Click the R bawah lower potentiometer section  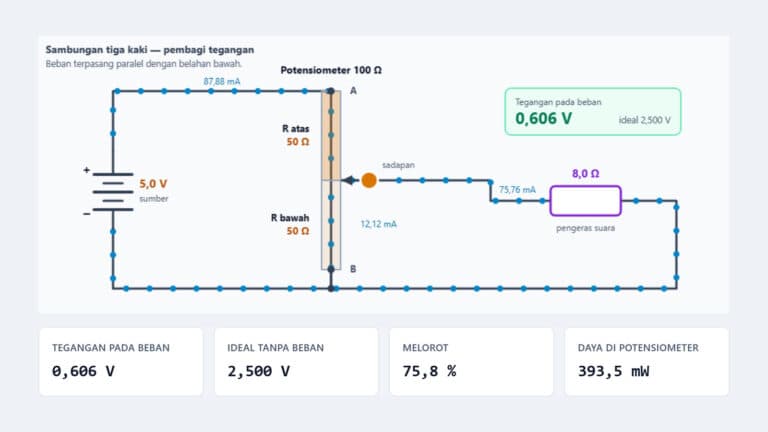[x=331, y=225]
